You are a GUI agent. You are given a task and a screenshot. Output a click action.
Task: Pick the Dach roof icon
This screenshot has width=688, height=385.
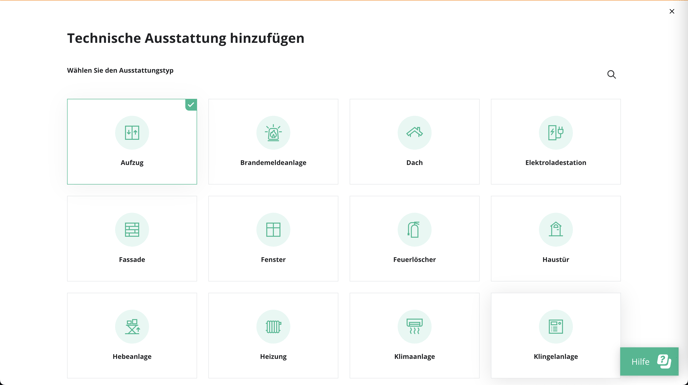(x=414, y=133)
